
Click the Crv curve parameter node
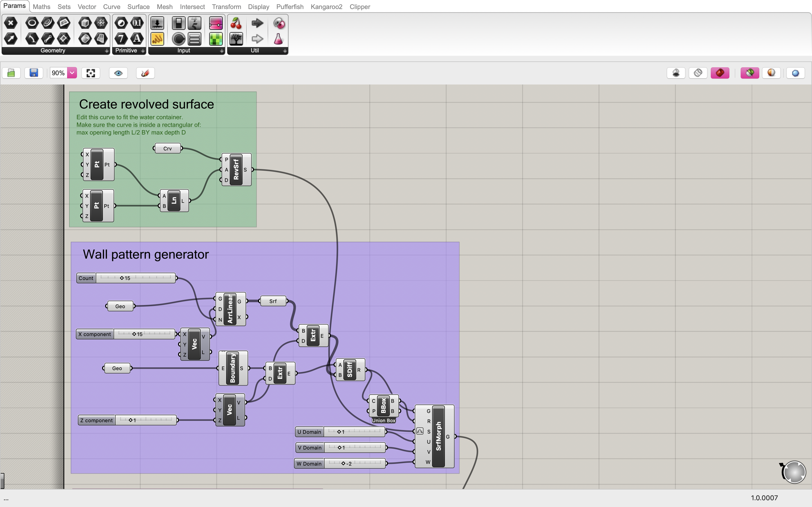167,148
